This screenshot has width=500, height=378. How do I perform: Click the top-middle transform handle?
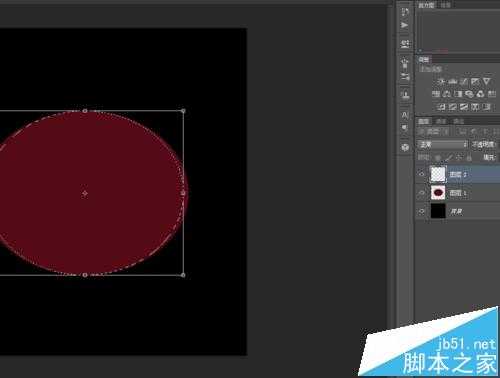point(85,111)
